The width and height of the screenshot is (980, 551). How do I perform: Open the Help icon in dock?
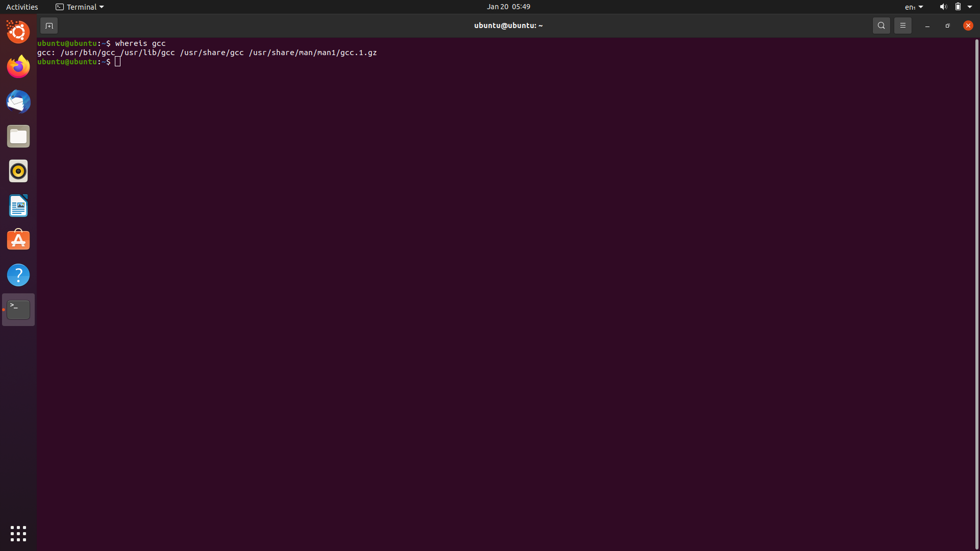(18, 275)
